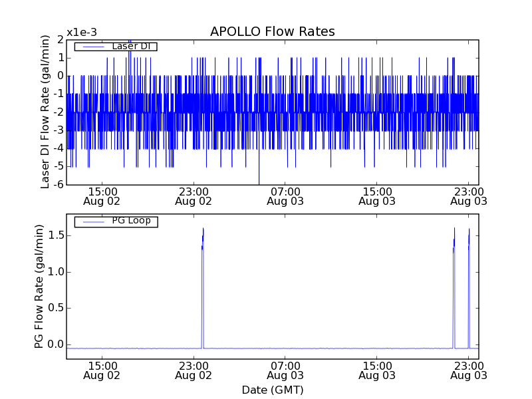Click the chart title "APOLLO Flow Rates"
Screen dimensions: 532x399
(x=273, y=31)
